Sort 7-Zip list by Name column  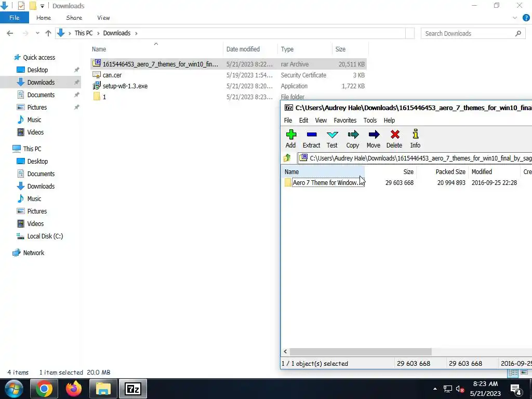click(x=323, y=171)
